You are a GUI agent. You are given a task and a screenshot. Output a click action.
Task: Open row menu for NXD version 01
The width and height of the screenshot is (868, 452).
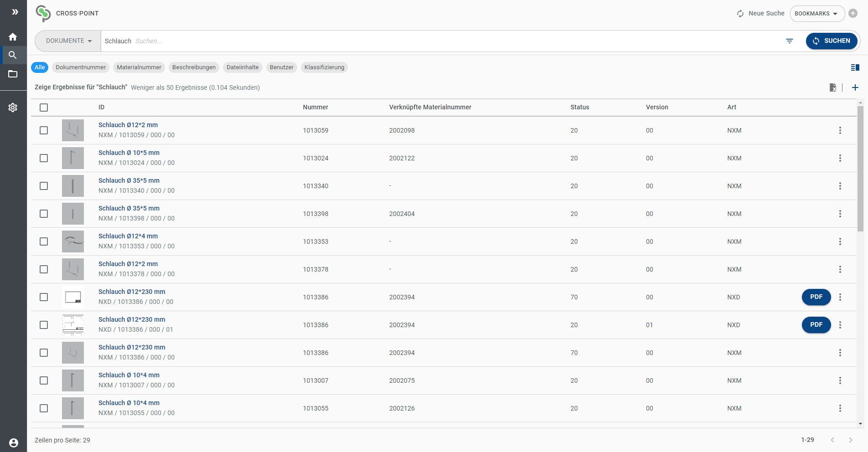point(840,325)
